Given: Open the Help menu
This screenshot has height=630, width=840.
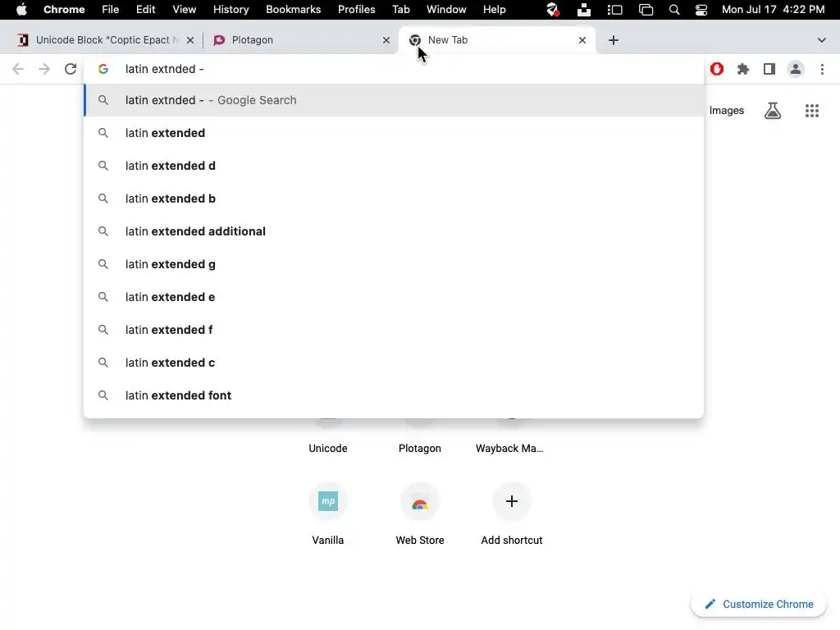Looking at the screenshot, I should pyautogui.click(x=494, y=10).
